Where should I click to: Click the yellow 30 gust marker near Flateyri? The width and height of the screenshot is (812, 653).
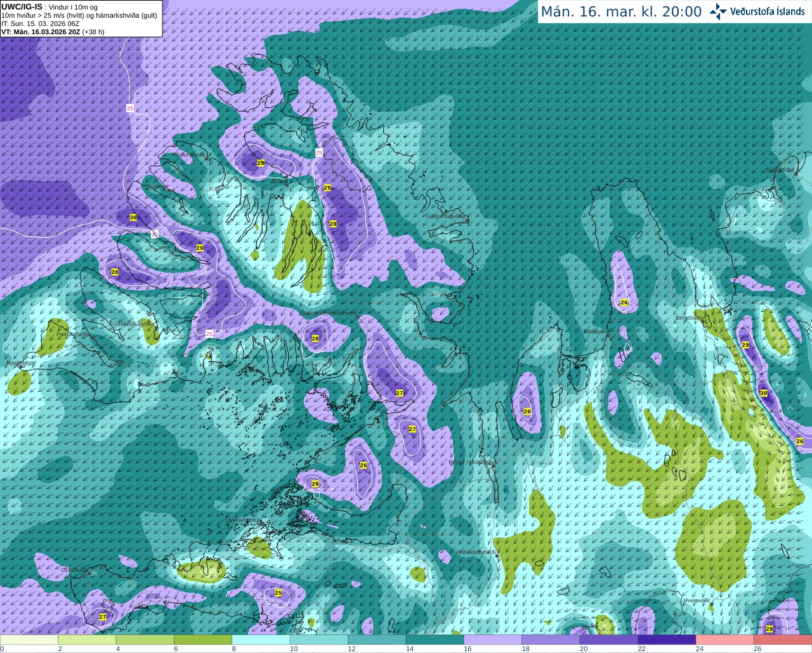133,217
